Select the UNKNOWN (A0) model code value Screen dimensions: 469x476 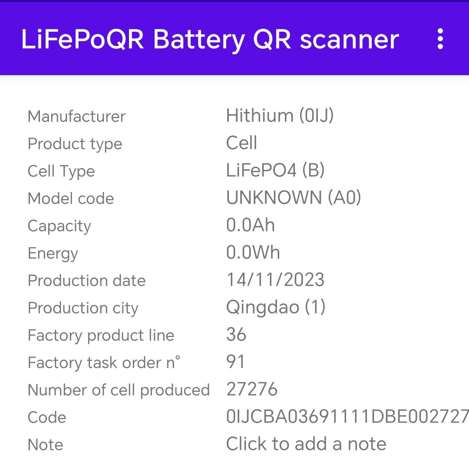pos(294,198)
